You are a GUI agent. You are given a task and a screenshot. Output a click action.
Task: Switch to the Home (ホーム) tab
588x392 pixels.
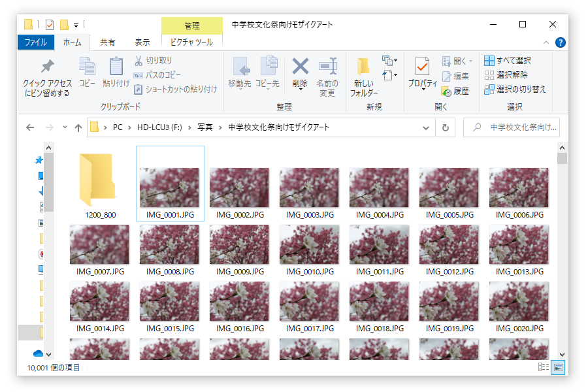72,42
